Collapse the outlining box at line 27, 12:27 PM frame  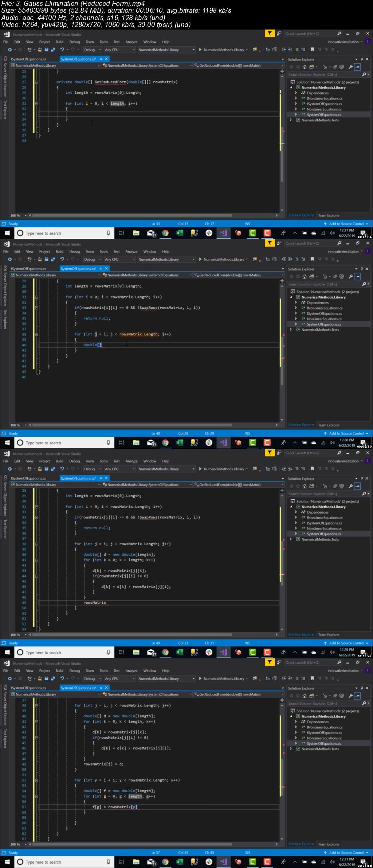click(x=36, y=82)
